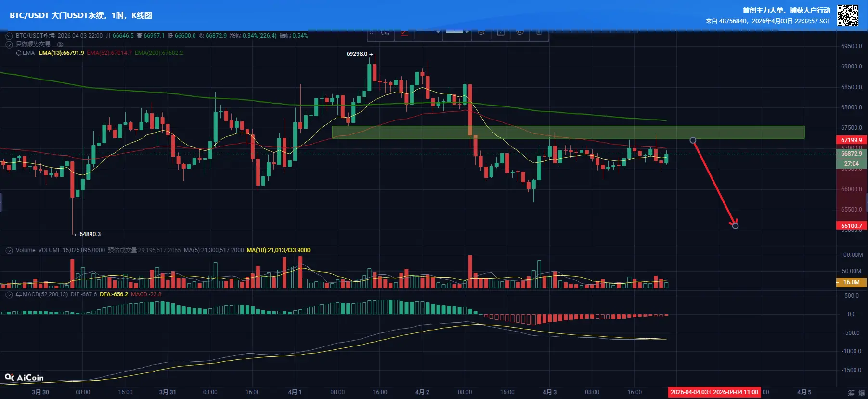The image size is (868, 399).
Task: Click the red MACD:-22.8 value
Action: tap(146, 294)
